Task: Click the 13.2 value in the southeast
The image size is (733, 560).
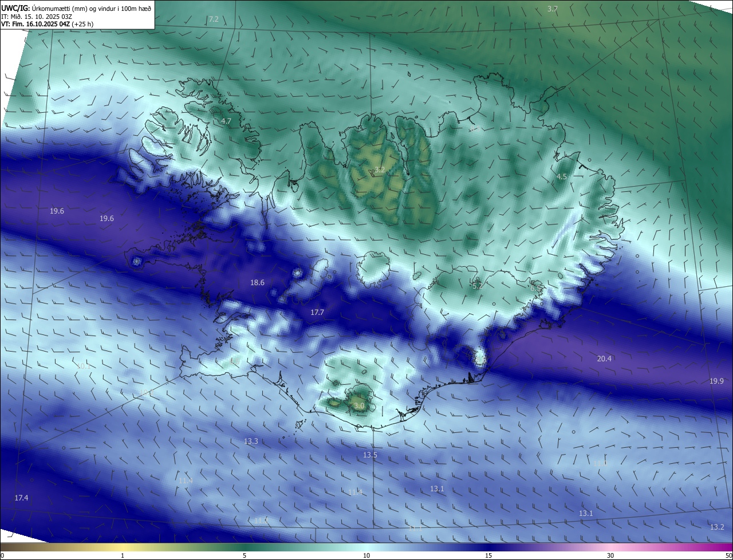Action: click(717, 527)
